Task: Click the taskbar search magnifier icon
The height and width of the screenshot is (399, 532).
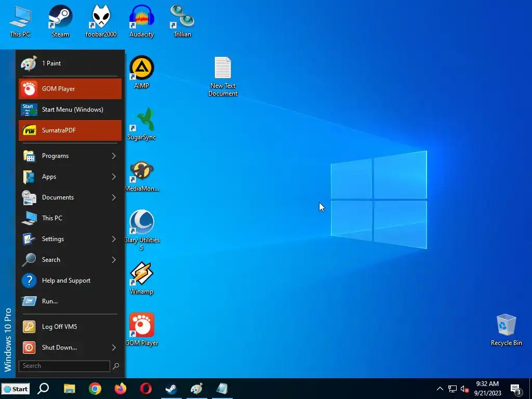Action: (x=44, y=389)
